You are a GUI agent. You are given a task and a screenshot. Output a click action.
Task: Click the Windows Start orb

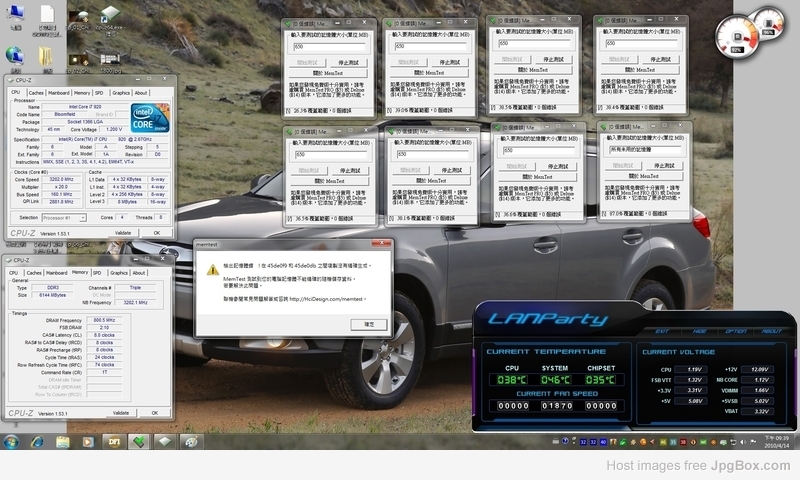coord(12,441)
